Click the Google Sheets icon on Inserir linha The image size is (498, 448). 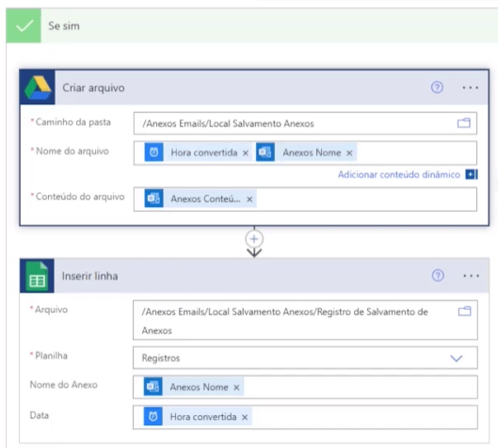[x=37, y=276]
